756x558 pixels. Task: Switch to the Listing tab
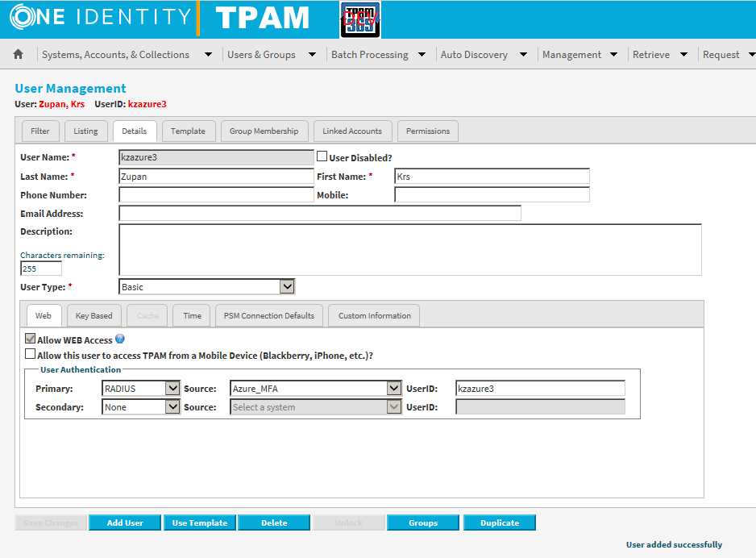tap(85, 131)
